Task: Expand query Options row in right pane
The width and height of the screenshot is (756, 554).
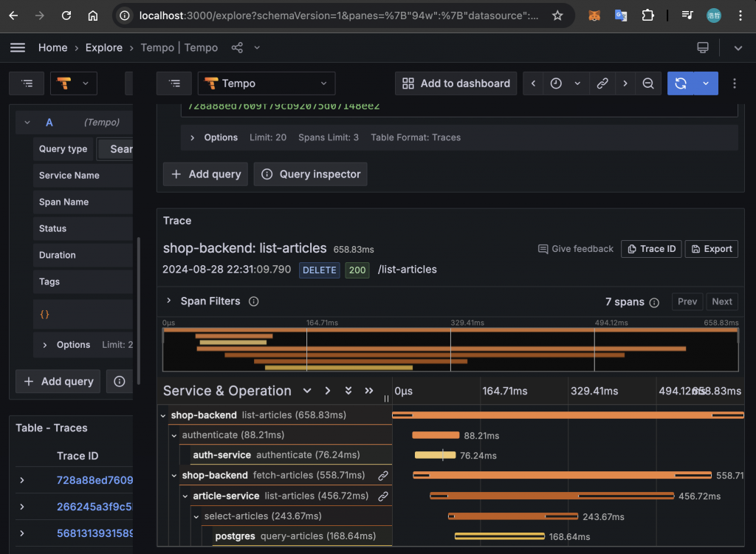Action: [459, 137]
